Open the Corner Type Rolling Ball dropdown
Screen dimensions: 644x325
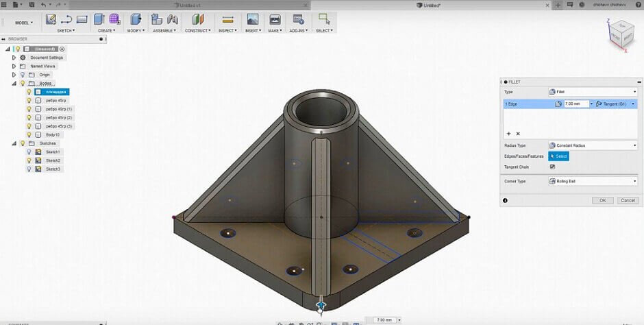coord(593,181)
